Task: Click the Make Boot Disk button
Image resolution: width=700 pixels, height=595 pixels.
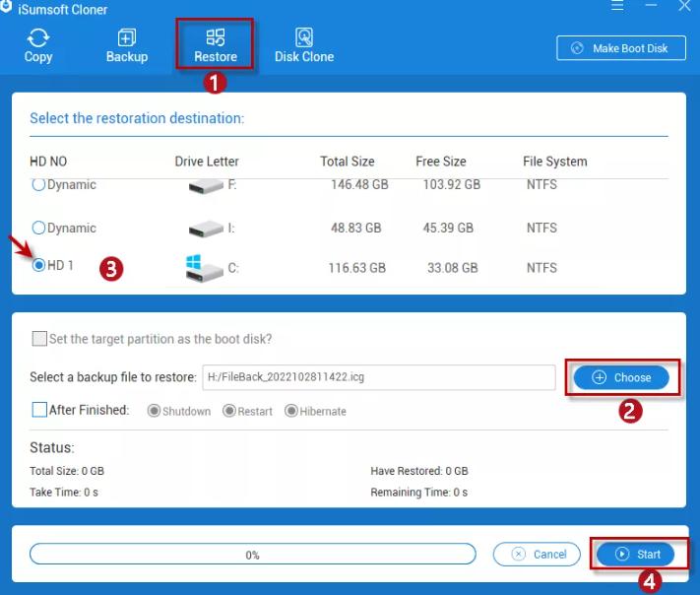Action: [x=621, y=48]
